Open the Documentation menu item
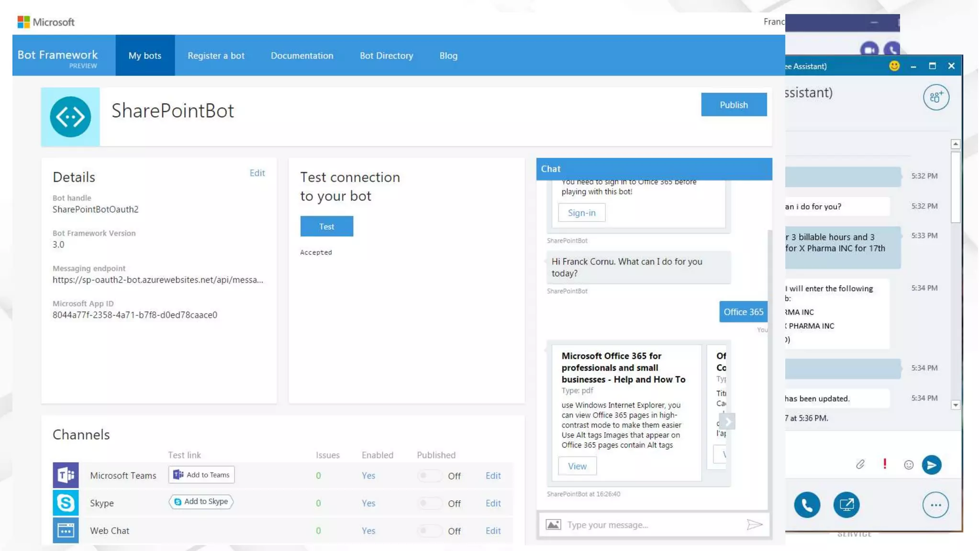The width and height of the screenshot is (980, 551). point(302,55)
